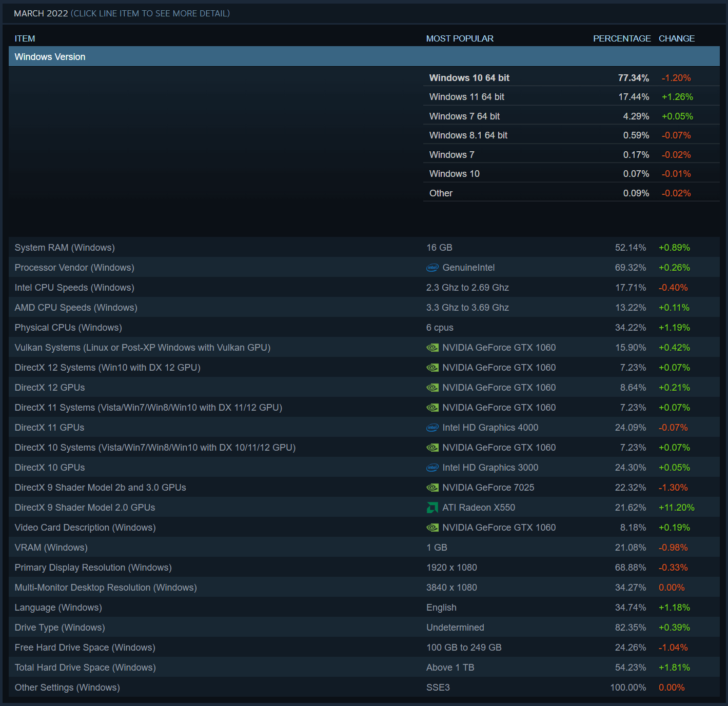728x706 pixels.
Task: Expand Intel CPU Speeds (Windows) row
Action: tap(364, 287)
